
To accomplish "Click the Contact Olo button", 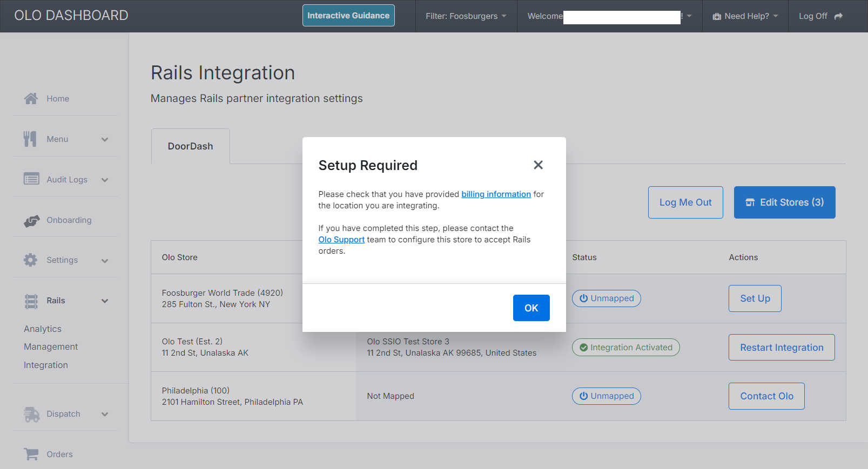I will coord(766,396).
